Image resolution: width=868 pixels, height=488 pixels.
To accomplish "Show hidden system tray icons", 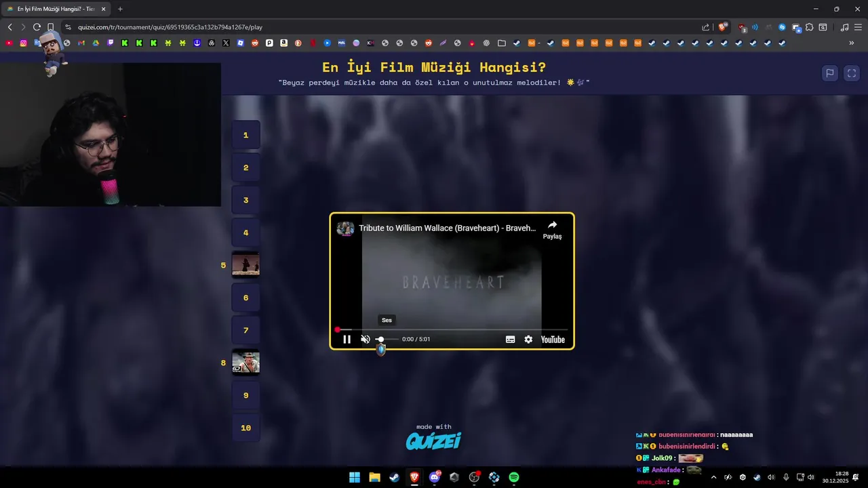I will (x=713, y=477).
